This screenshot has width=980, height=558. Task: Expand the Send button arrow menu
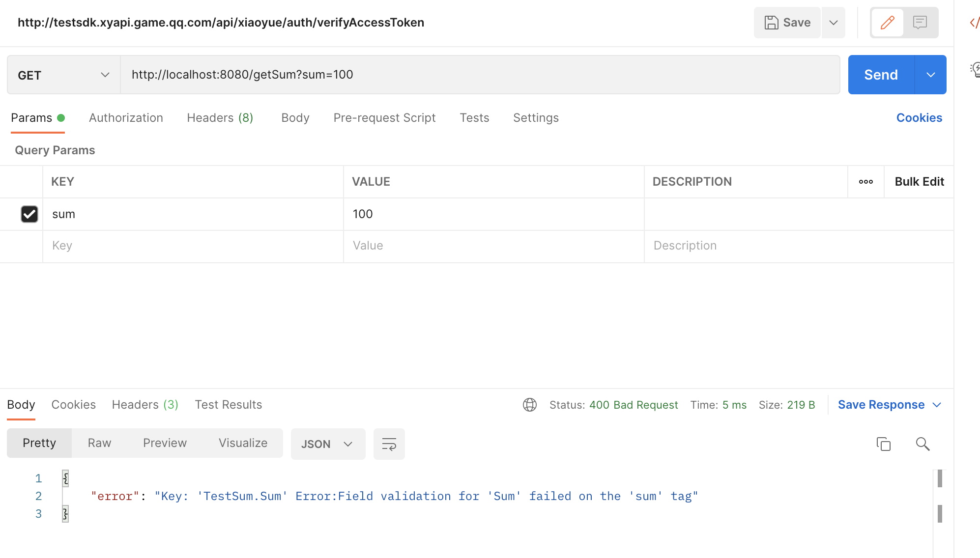[x=930, y=75]
